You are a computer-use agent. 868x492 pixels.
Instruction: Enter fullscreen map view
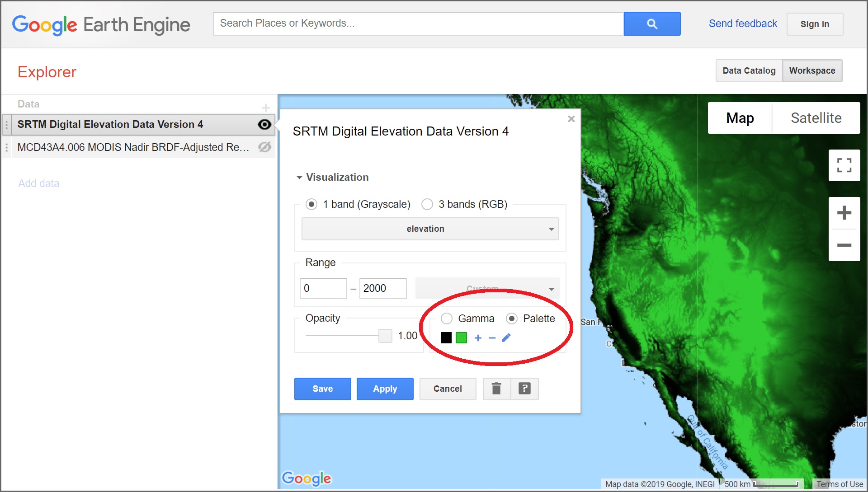[844, 165]
